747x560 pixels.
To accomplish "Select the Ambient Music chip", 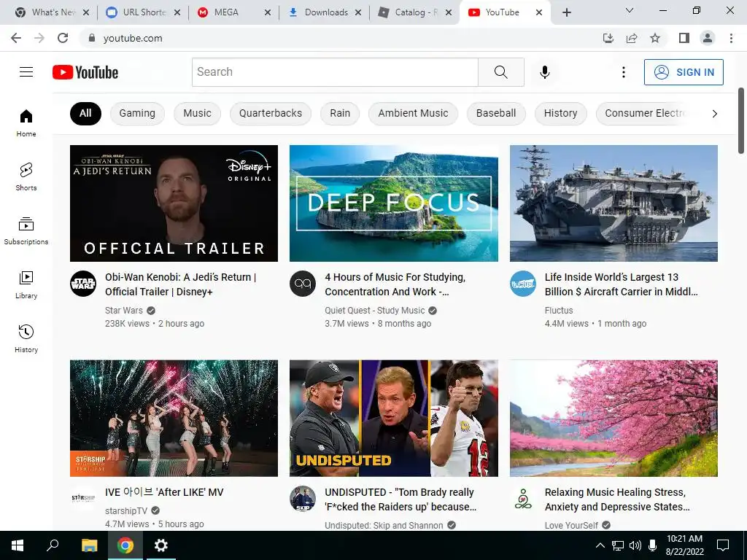I will (x=413, y=113).
